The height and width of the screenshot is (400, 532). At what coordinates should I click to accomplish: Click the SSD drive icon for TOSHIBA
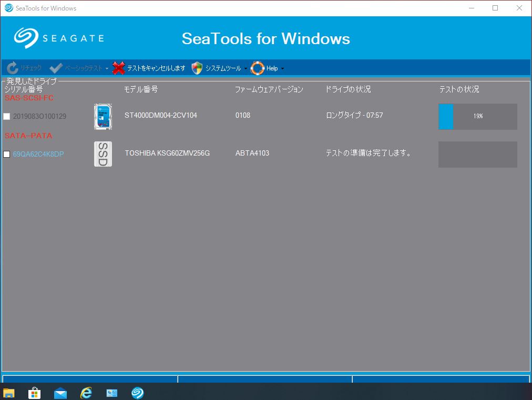(x=103, y=154)
